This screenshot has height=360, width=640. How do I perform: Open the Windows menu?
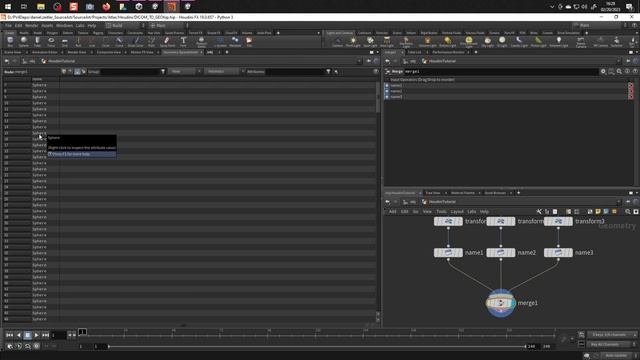pos(64,25)
